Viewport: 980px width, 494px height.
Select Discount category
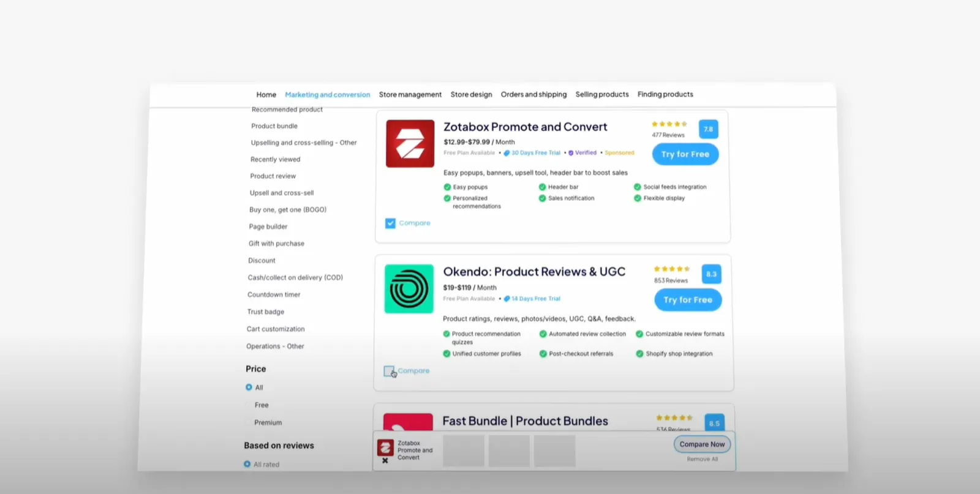coord(262,261)
